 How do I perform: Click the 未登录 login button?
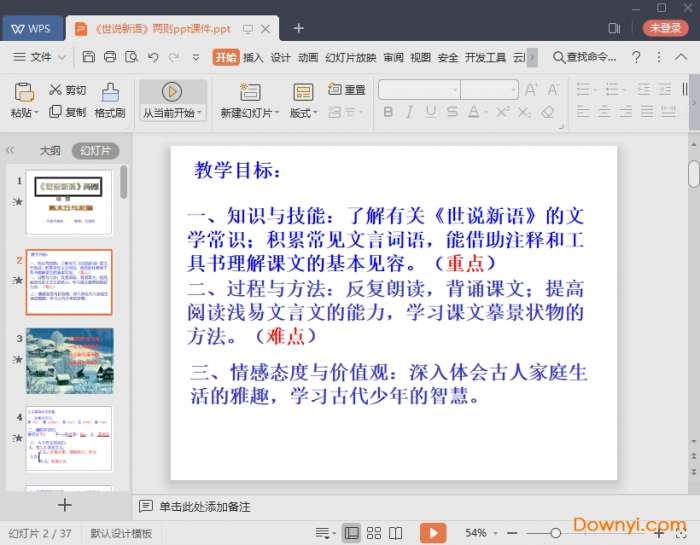665,28
